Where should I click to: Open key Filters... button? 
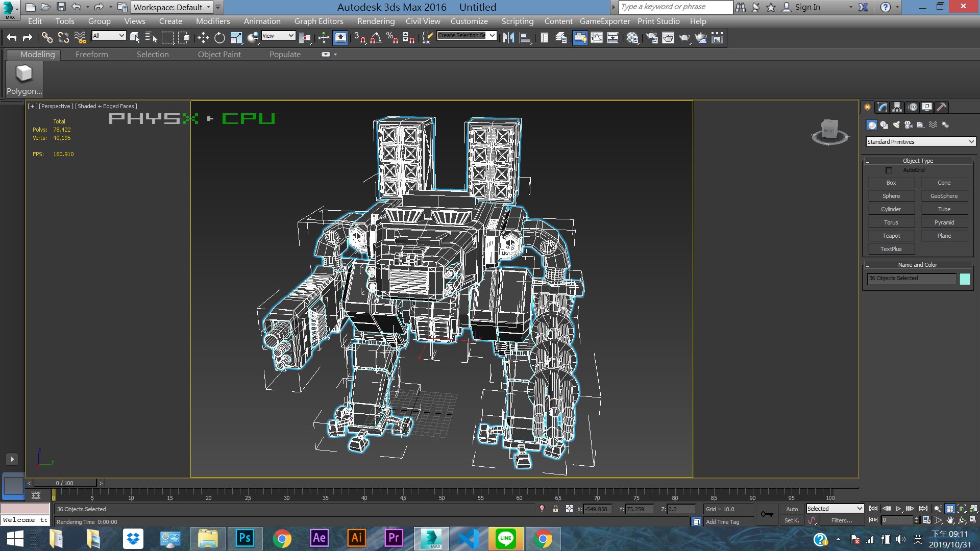[x=841, y=520]
